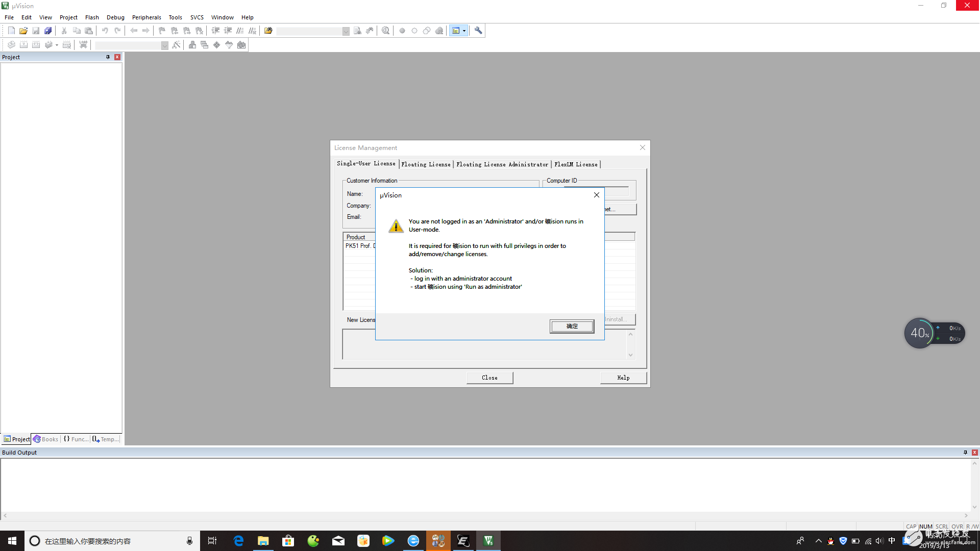This screenshot has width=980, height=551.
Task: Show hidden system tray icons chevron
Action: [x=818, y=541]
